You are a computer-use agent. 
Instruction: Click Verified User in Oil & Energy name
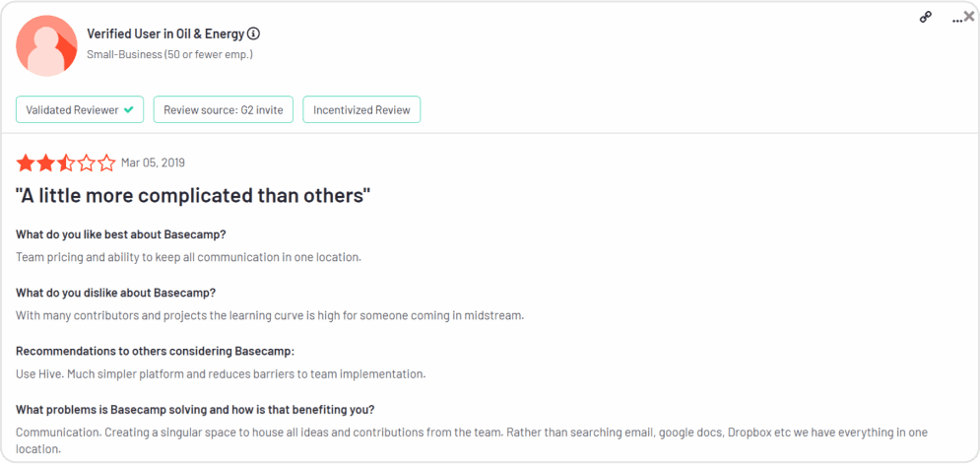tap(165, 33)
